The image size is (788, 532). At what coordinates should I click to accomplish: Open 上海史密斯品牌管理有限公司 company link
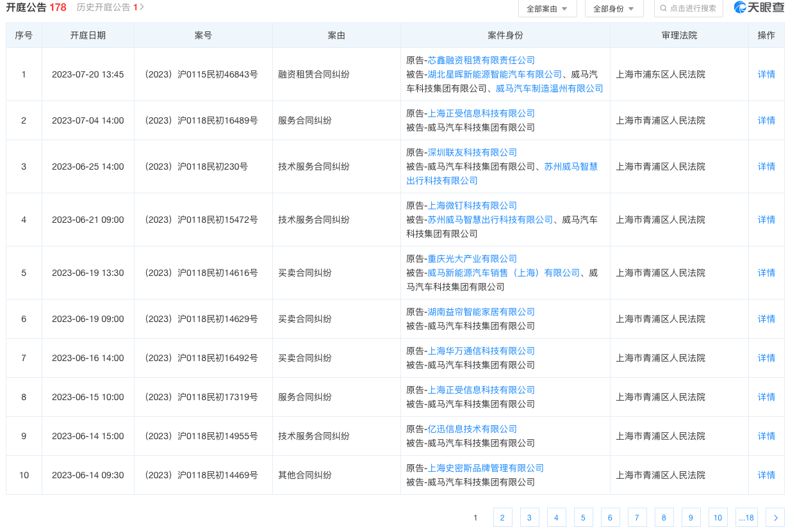pyautogui.click(x=486, y=468)
